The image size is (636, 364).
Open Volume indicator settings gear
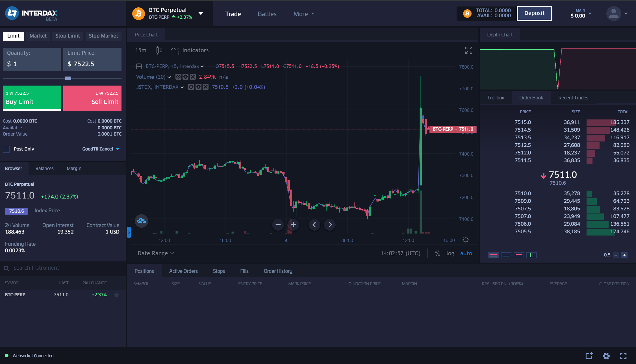click(185, 77)
